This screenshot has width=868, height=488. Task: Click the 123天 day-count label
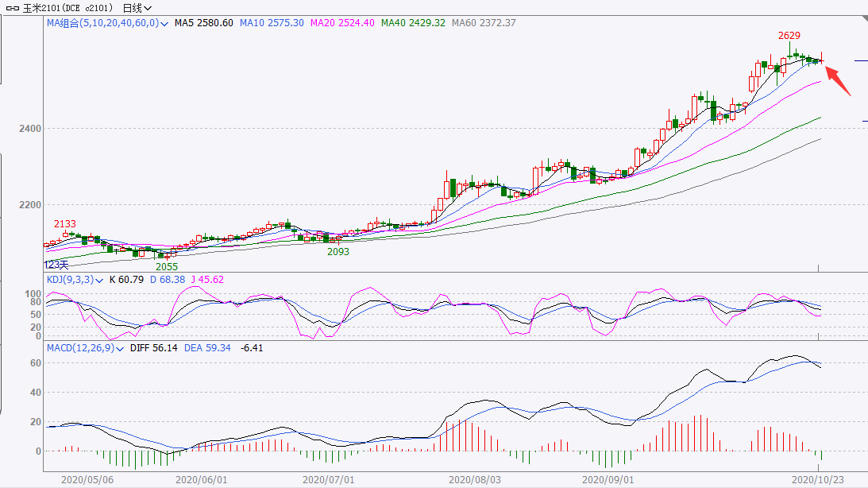point(56,265)
